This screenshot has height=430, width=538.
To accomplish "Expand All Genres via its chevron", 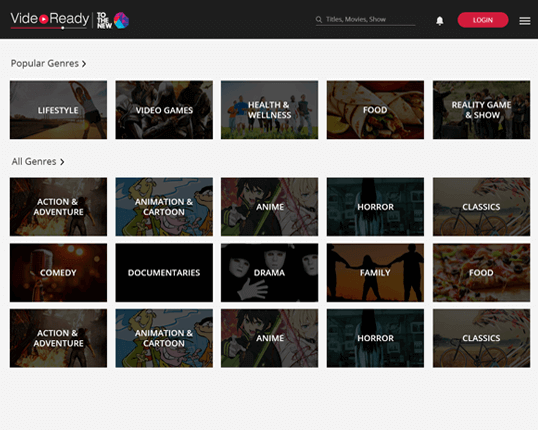I will [x=62, y=162].
